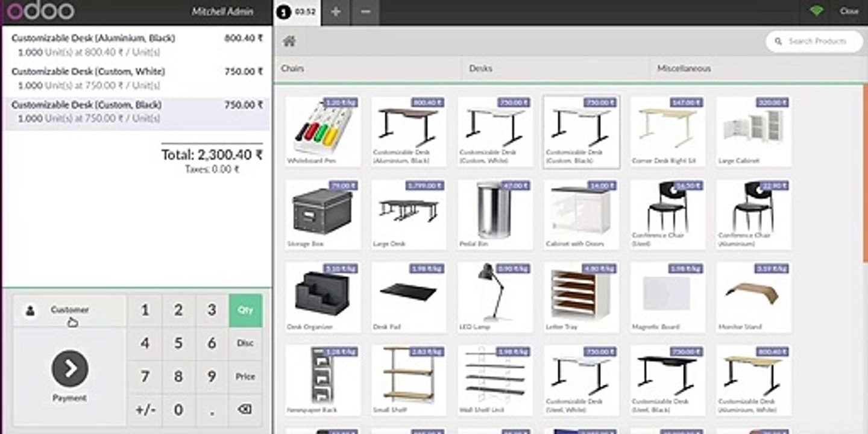
Task: Add Customizable Desk (Steel, Black) product
Action: point(668,380)
